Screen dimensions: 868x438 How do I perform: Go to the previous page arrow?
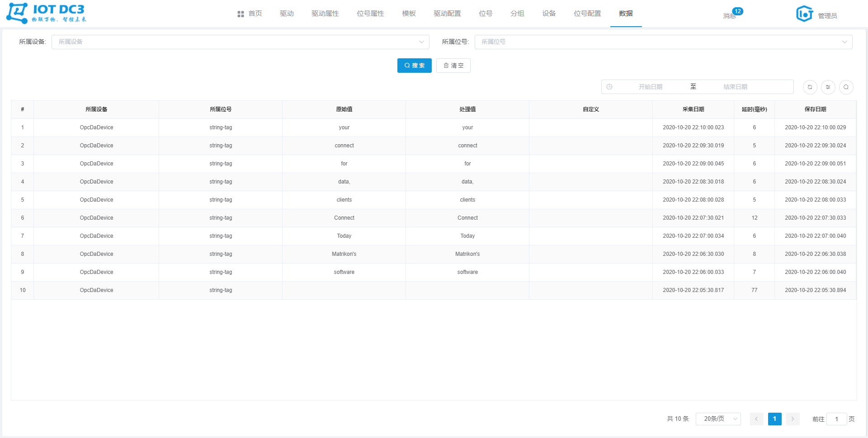[x=756, y=419]
